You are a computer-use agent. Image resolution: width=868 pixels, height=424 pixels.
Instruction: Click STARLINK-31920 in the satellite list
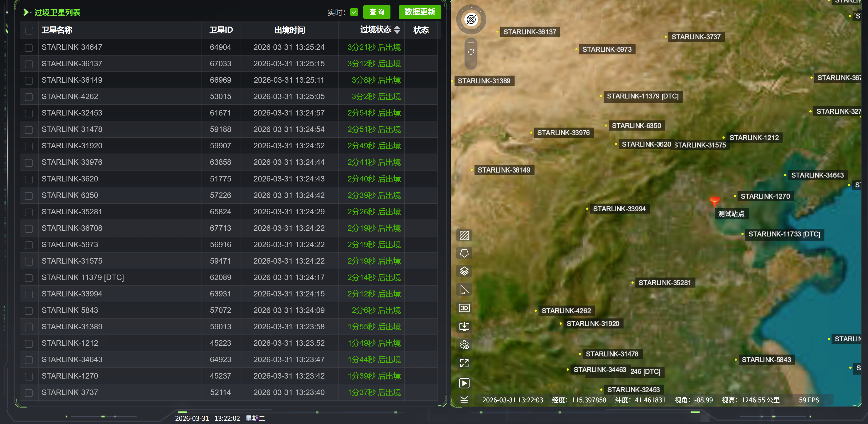[x=72, y=146]
